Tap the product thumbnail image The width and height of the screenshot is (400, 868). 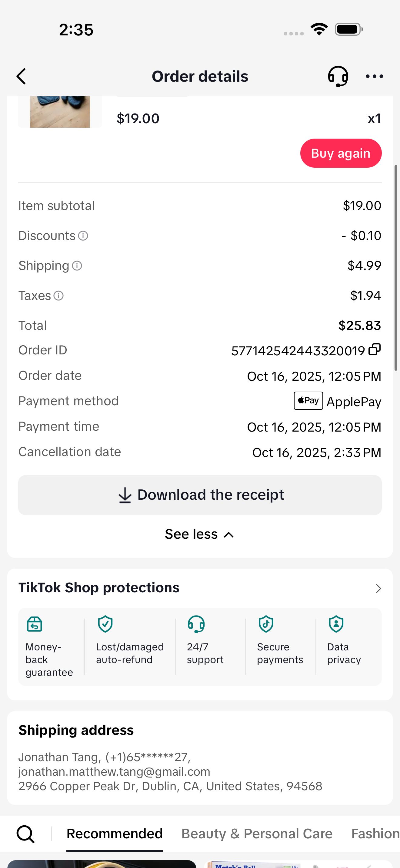pos(60,112)
